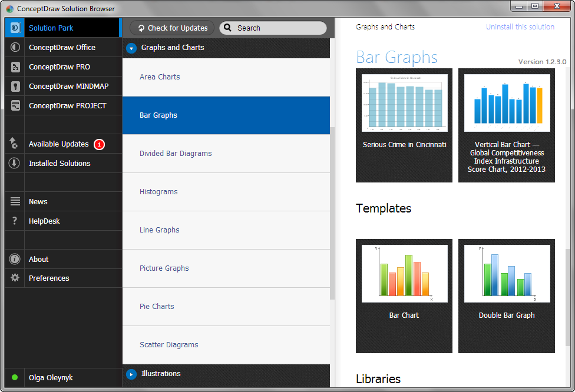Image resolution: width=575 pixels, height=392 pixels.
Task: Open ConceptDraw Office section
Action: tap(63, 47)
